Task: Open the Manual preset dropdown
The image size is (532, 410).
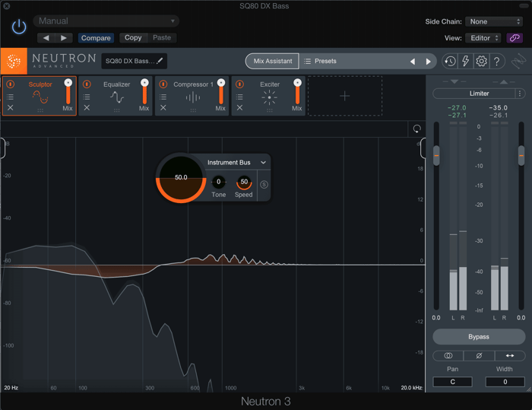Action: (106, 21)
